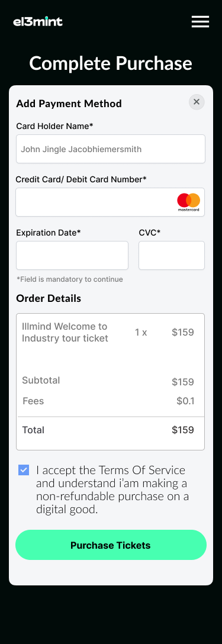This screenshot has width=222, height=644.
Task: Open the hamburger menu
Action: coord(200,21)
